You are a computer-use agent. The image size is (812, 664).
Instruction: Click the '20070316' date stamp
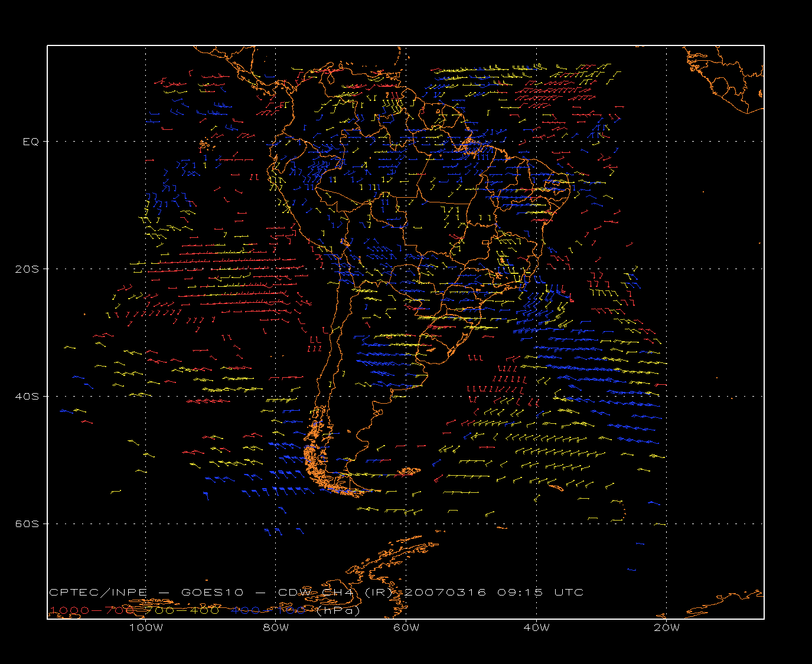(x=444, y=592)
